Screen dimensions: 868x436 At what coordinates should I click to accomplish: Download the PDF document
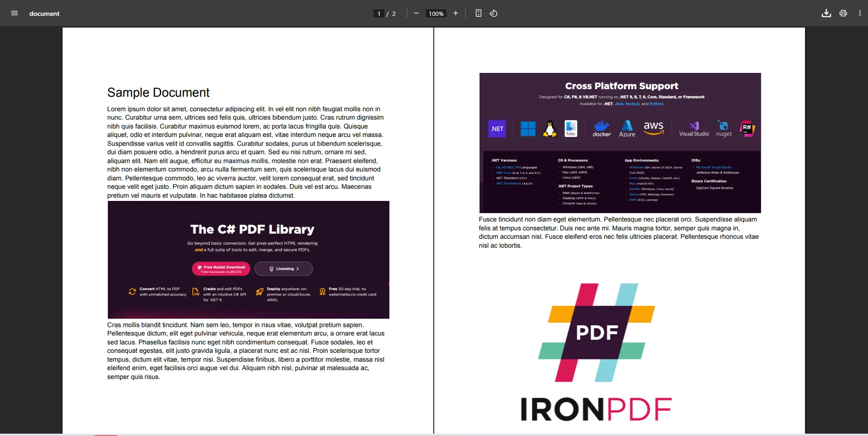coord(826,14)
